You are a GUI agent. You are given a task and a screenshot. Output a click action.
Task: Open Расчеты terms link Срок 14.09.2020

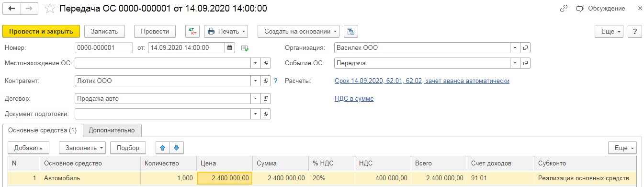click(x=422, y=81)
